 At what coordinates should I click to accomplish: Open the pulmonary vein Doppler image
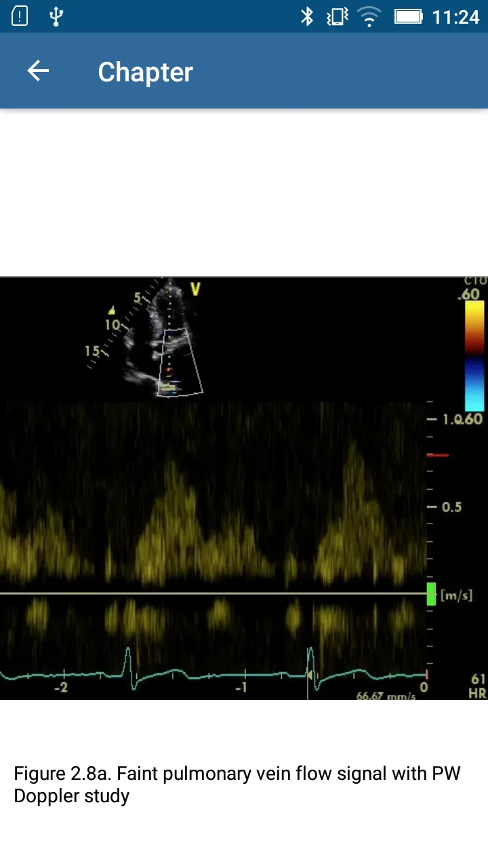click(x=244, y=488)
